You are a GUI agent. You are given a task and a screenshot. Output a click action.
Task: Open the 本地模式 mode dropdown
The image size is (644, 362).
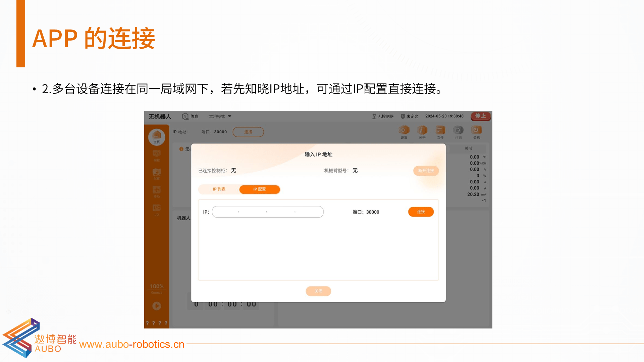pyautogui.click(x=220, y=116)
